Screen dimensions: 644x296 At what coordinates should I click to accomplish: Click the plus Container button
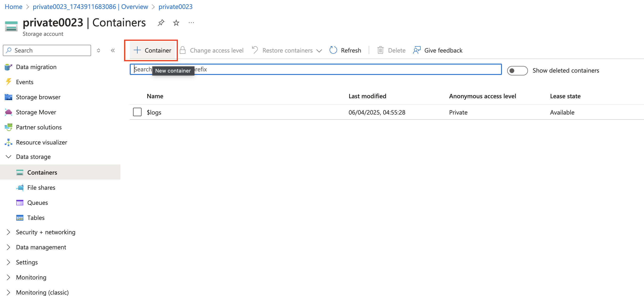(x=152, y=50)
